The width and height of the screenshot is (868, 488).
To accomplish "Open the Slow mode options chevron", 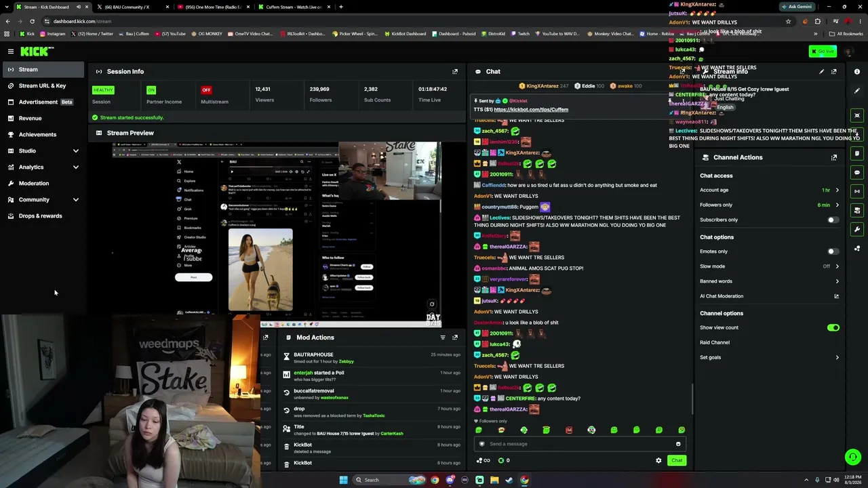I will pos(837,266).
